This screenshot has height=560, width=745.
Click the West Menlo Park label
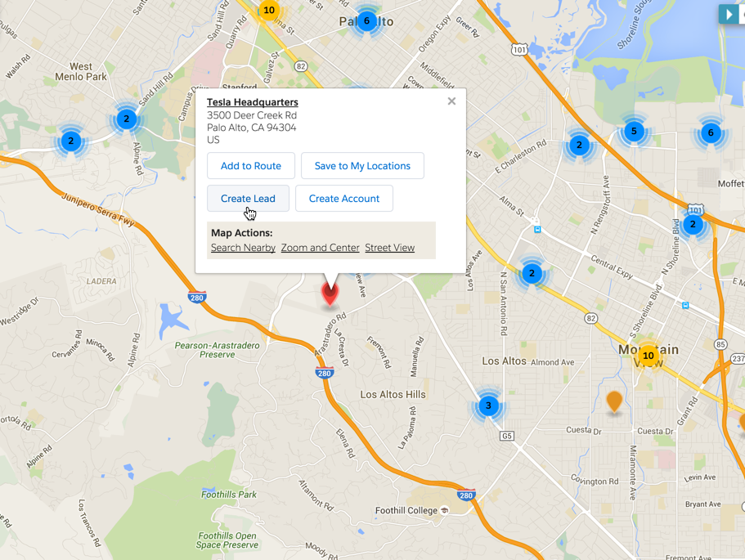coord(81,72)
